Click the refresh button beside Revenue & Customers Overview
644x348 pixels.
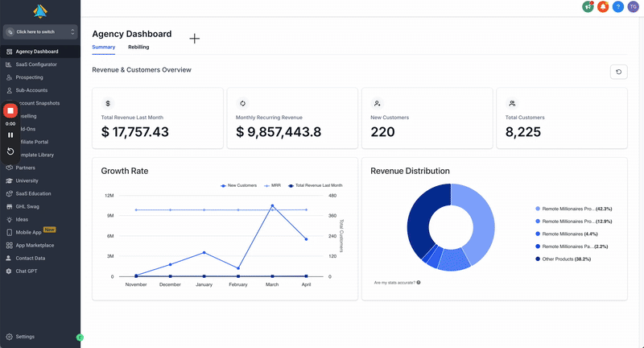[x=618, y=72]
